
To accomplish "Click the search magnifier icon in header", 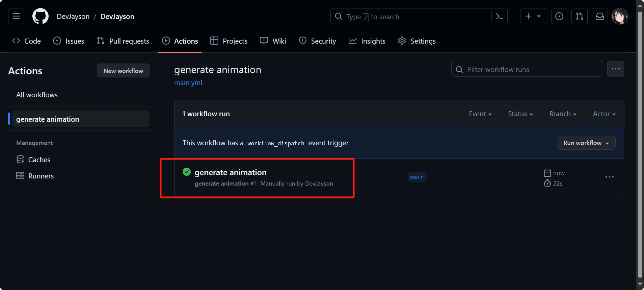I will tap(339, 16).
